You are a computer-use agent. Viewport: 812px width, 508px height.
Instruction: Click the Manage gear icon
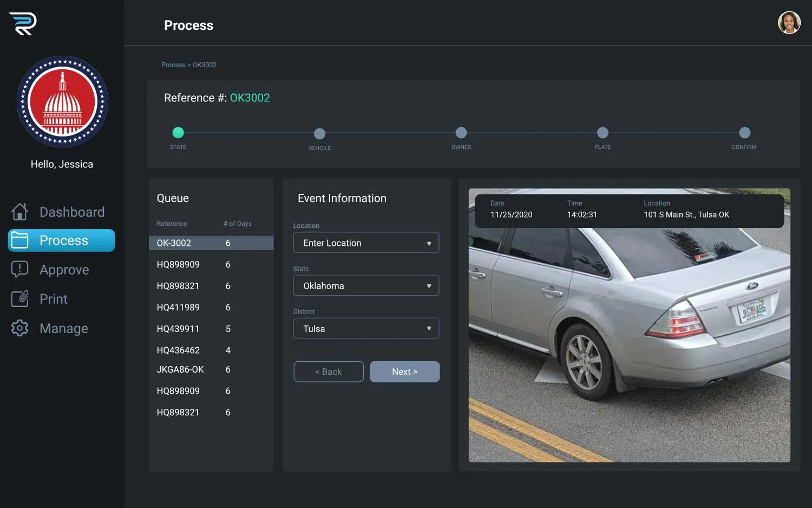coord(20,328)
